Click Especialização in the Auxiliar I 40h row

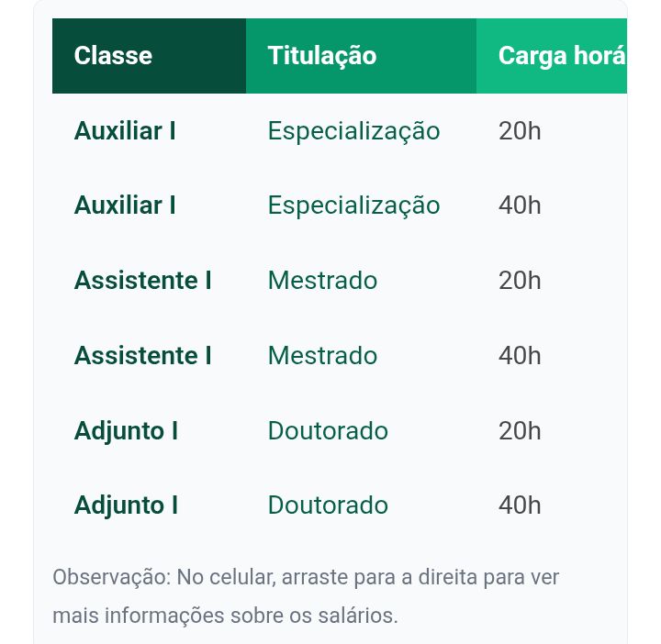tap(353, 205)
